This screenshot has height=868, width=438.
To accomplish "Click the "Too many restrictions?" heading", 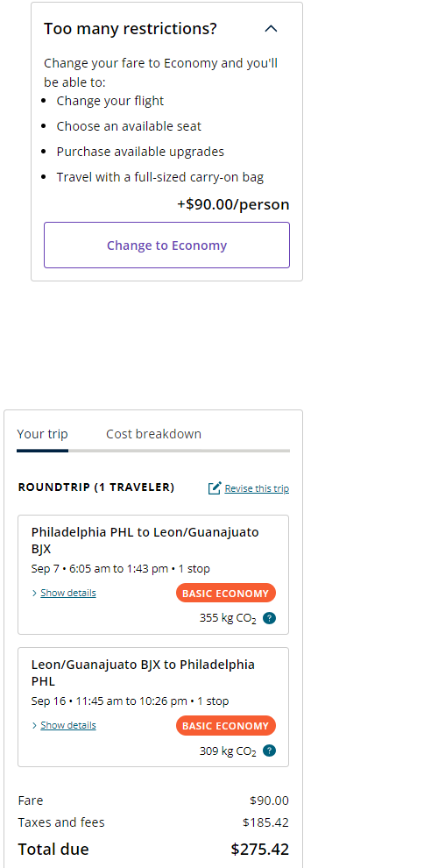I will coord(131,29).
